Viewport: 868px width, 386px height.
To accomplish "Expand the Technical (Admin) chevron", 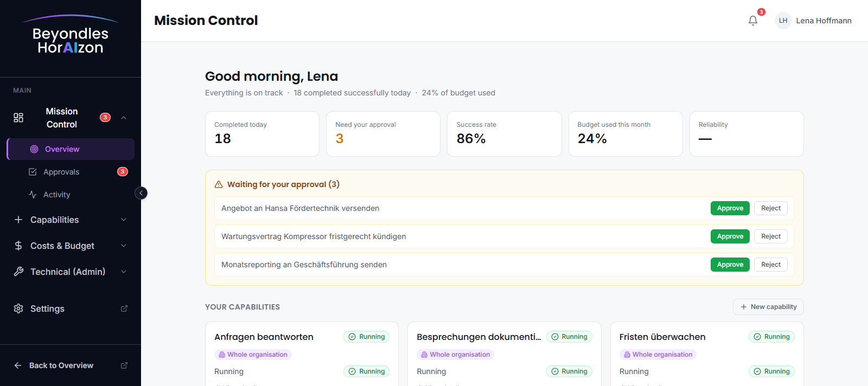I will point(124,272).
